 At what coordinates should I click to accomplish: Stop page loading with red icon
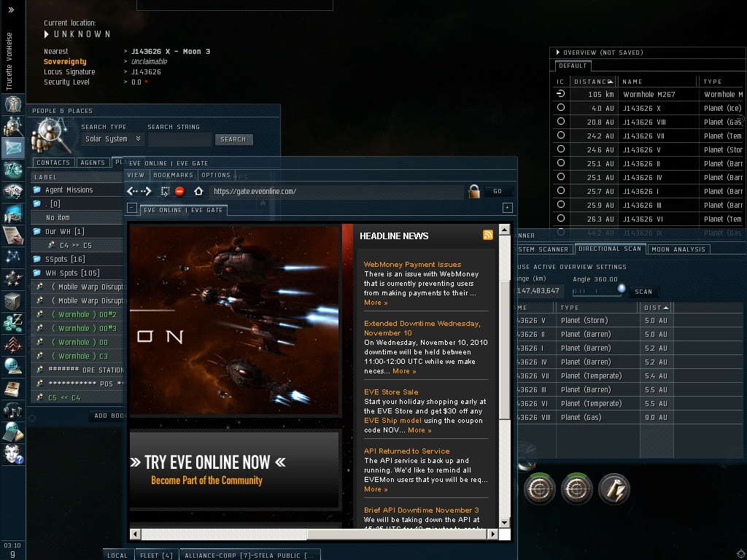(179, 191)
